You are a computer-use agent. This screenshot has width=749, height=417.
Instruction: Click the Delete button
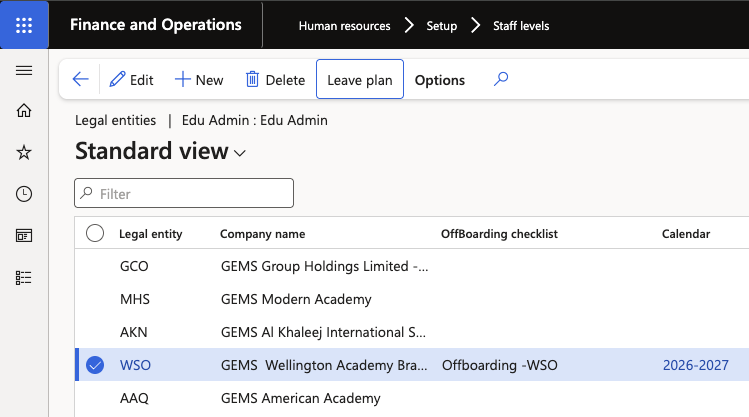[x=275, y=80]
